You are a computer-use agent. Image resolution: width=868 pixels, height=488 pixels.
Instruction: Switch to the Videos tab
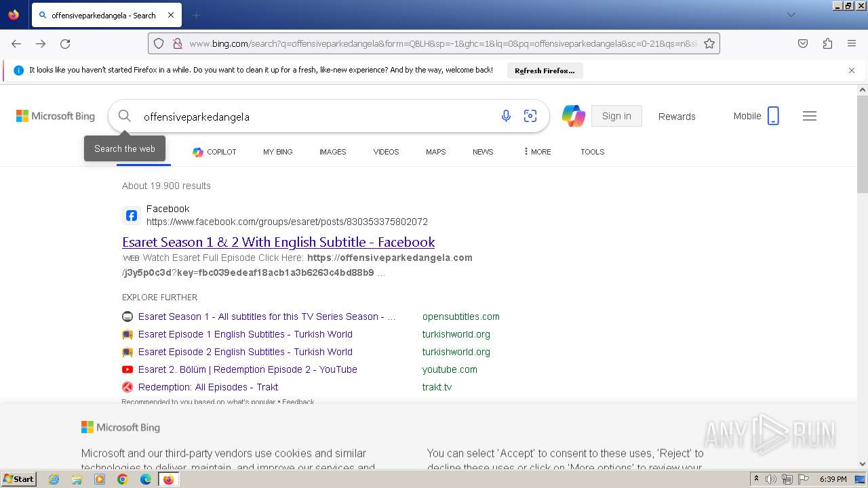tap(387, 152)
